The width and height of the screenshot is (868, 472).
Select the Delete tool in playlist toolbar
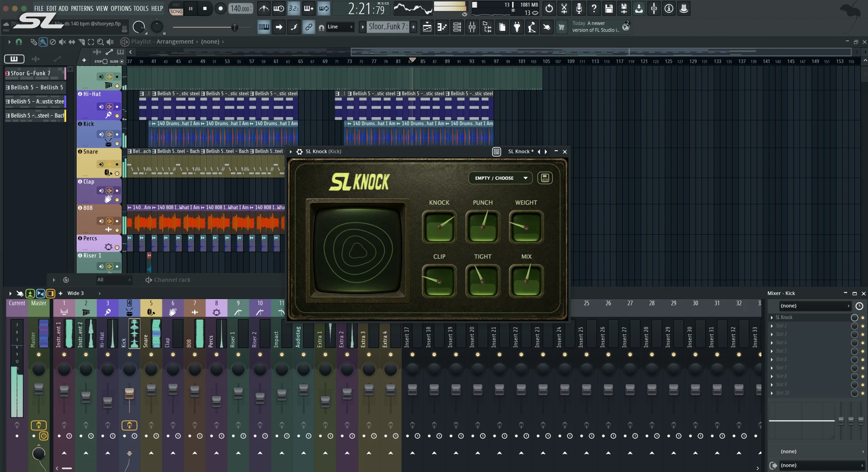pos(53,42)
